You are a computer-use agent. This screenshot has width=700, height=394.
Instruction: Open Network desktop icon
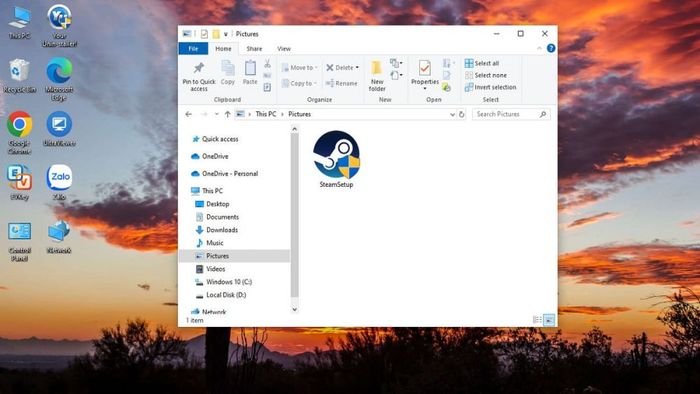coord(59,236)
